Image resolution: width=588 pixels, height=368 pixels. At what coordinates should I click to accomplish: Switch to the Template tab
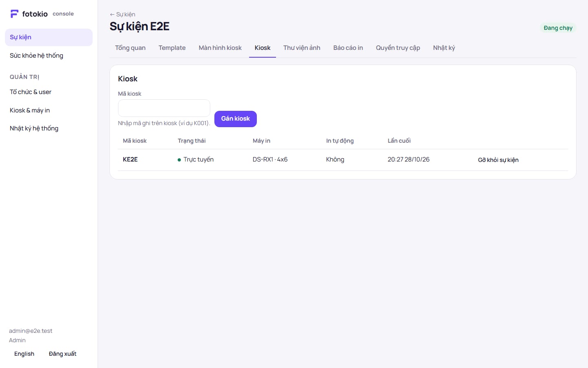tap(172, 48)
